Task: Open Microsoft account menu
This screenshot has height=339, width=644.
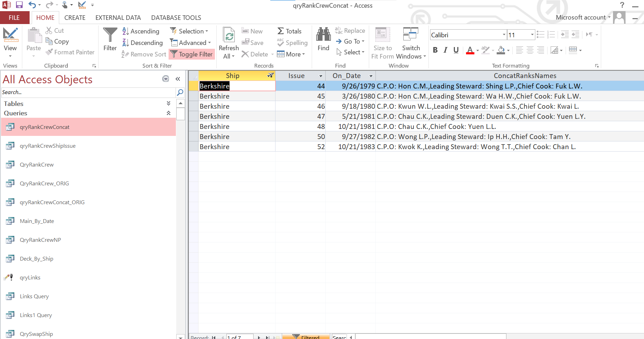Action: click(x=583, y=17)
